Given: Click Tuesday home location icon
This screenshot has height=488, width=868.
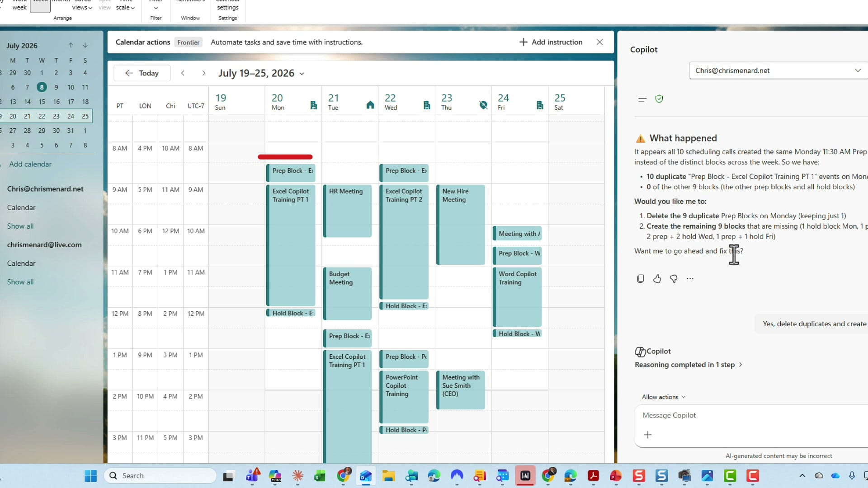Looking at the screenshot, I should click(370, 105).
